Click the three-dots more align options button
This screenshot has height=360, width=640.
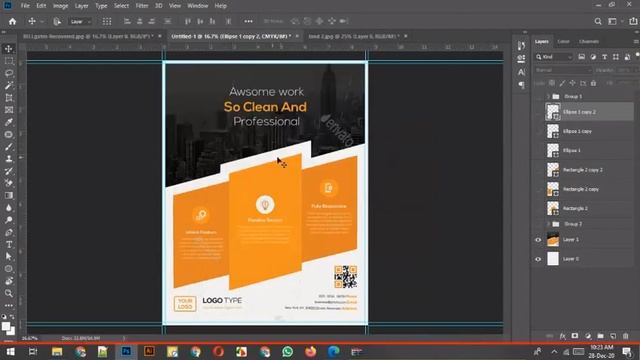pos(248,21)
